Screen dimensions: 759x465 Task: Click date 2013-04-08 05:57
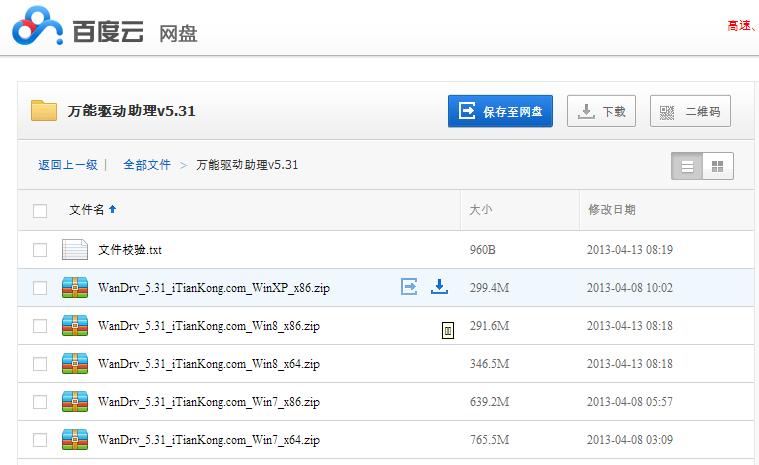(x=630, y=402)
